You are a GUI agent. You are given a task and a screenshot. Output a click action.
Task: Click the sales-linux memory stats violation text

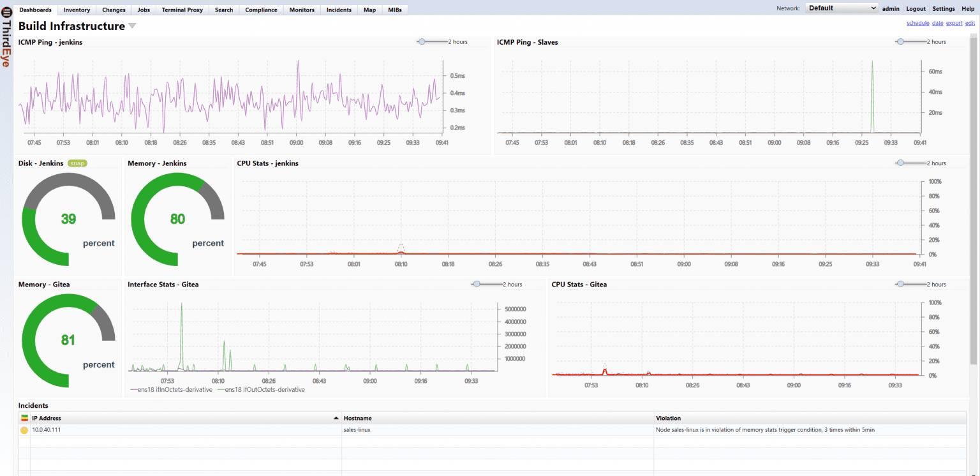(x=765, y=430)
